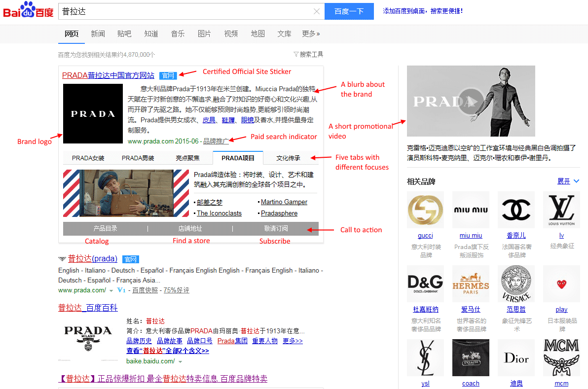This screenshot has width=588, height=389.
Task: Select the 亮点聚焦 tab
Action: [187, 158]
